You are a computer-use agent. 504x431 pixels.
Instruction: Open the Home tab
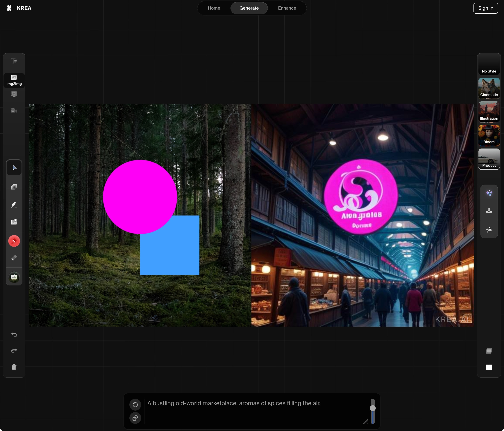(x=214, y=8)
